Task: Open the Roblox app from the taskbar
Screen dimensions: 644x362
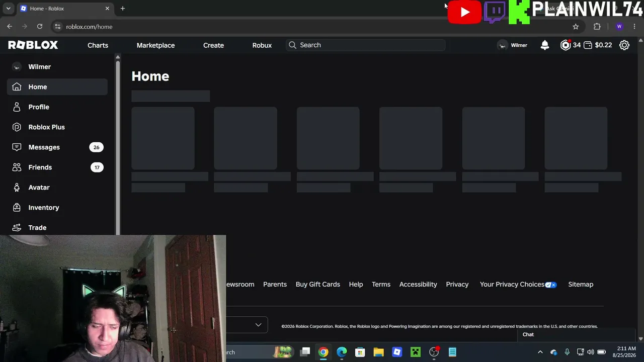Action: tap(397, 352)
